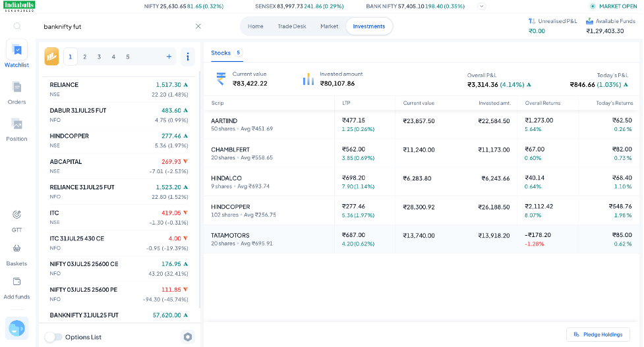Click the watchlist info icon

[188, 57]
